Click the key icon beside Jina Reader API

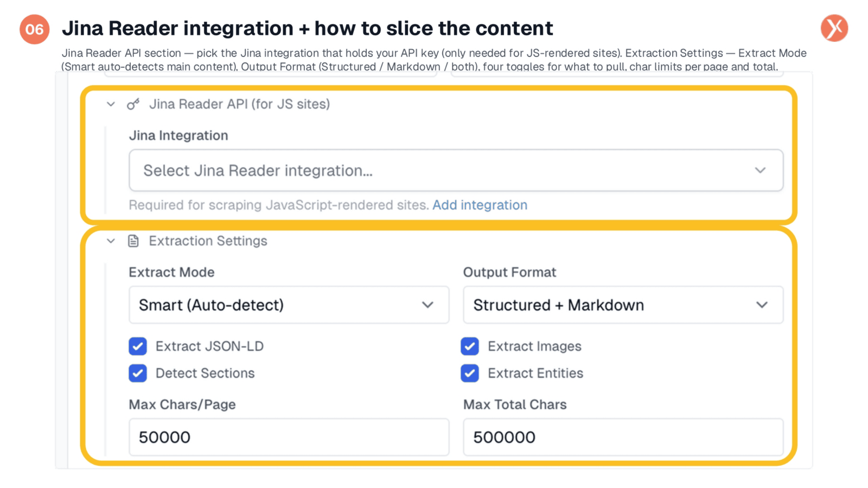(133, 104)
